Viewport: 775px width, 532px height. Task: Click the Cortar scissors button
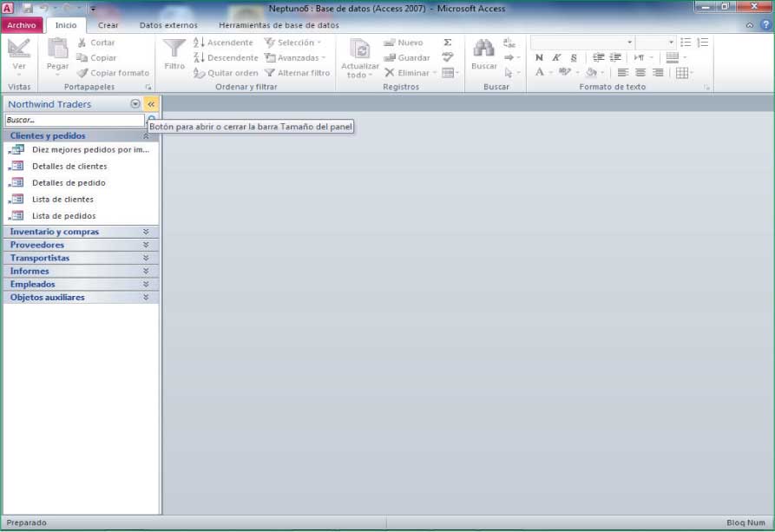[96, 43]
